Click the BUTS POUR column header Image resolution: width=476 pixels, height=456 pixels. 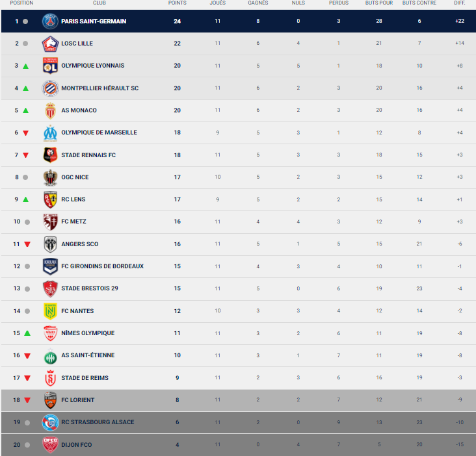coord(379,3)
